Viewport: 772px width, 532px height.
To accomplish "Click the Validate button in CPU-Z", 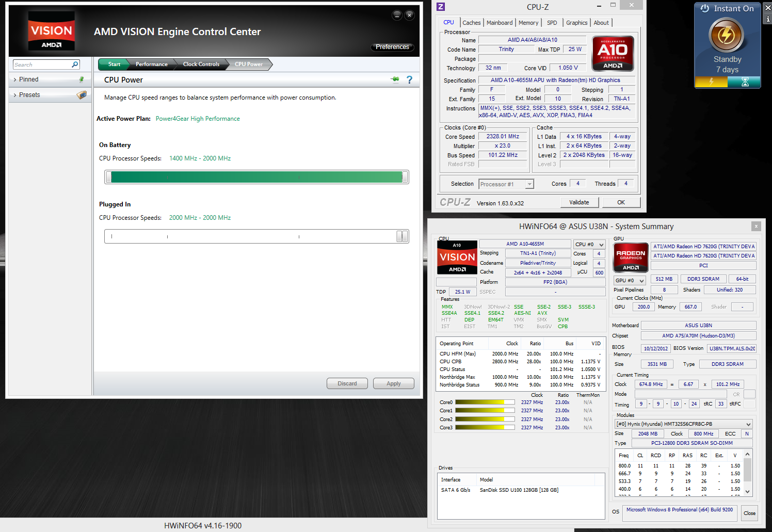I will tap(579, 202).
